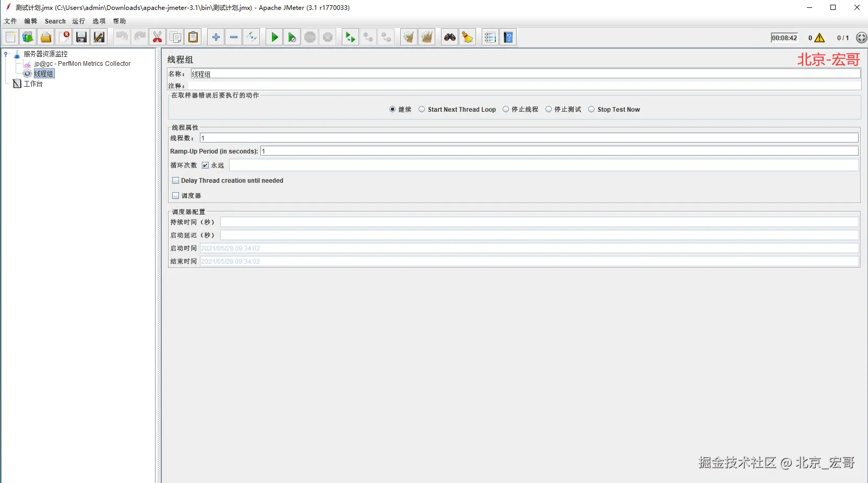Click into the 名称 name field
This screenshot has width=868, height=483.
coord(526,74)
